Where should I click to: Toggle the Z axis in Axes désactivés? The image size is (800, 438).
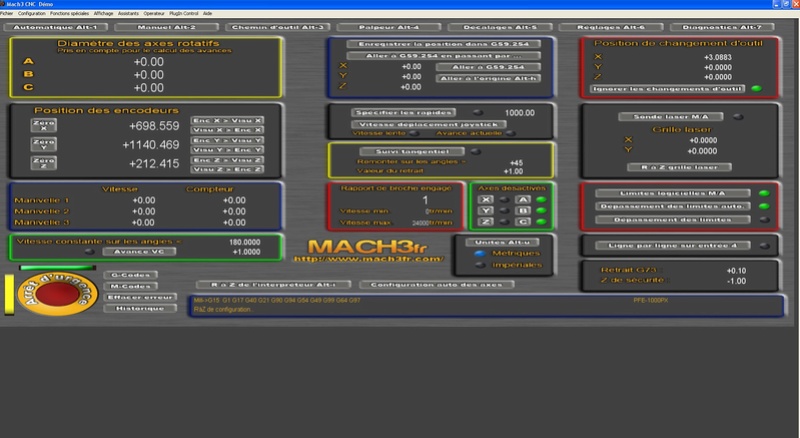[486, 222]
